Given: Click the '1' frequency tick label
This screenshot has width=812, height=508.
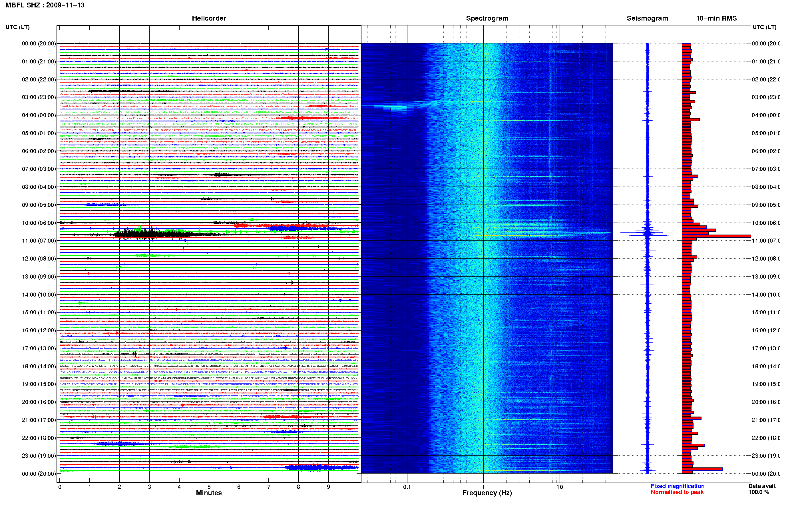Looking at the screenshot, I should click(x=483, y=487).
